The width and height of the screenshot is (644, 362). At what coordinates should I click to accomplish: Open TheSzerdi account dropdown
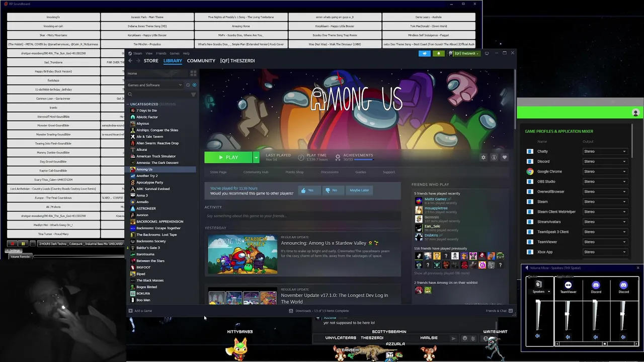[x=465, y=53]
